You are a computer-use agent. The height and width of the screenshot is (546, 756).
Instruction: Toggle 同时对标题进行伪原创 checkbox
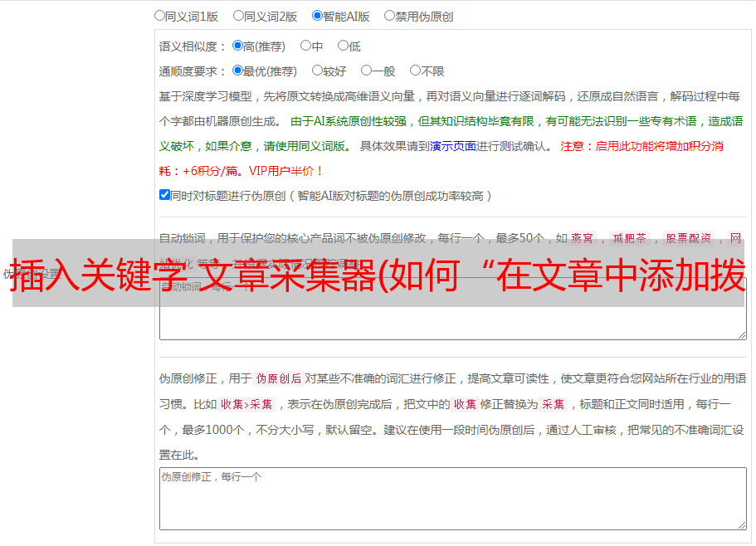pyautogui.click(x=164, y=195)
